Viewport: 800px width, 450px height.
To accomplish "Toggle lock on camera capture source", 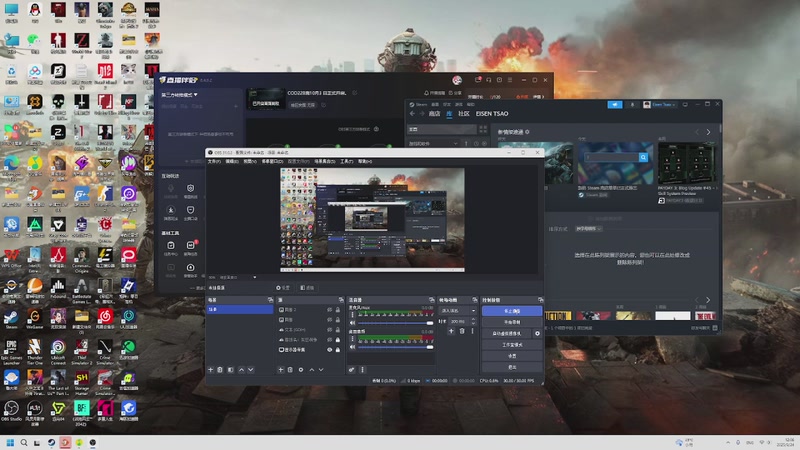I will (338, 340).
